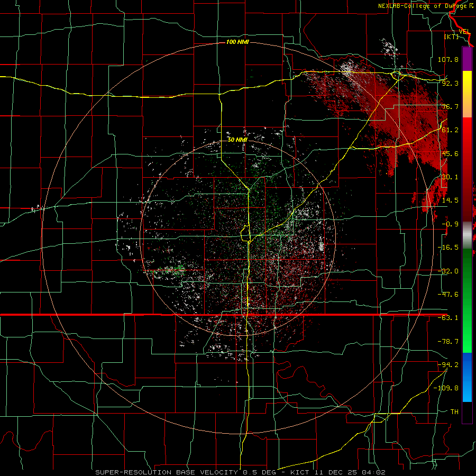Select the -109.8 velocity scale value

pyautogui.click(x=446, y=388)
